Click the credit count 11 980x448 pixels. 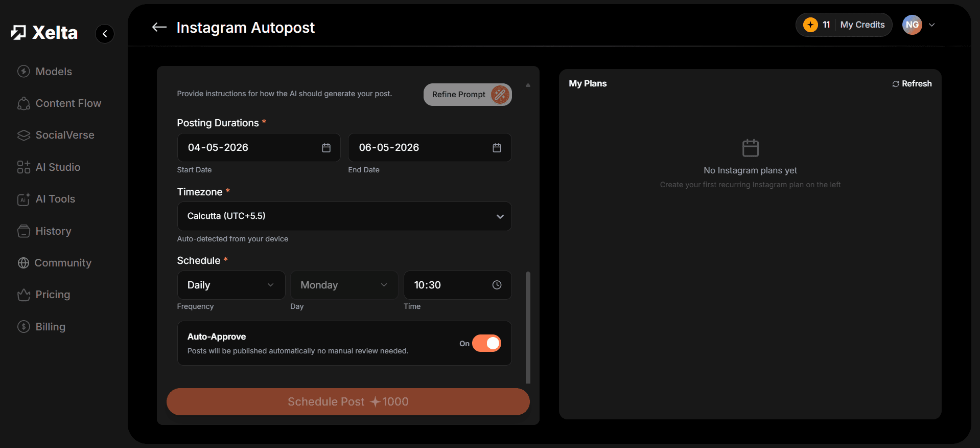[826, 25]
